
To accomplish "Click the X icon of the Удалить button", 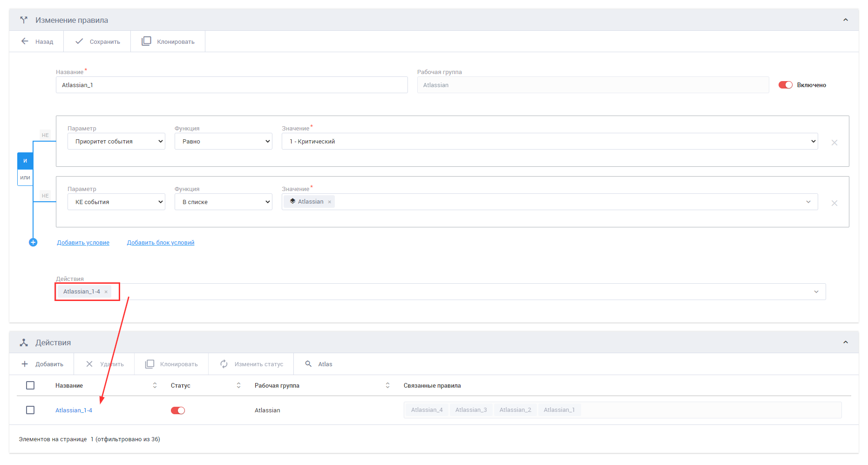I will point(89,364).
